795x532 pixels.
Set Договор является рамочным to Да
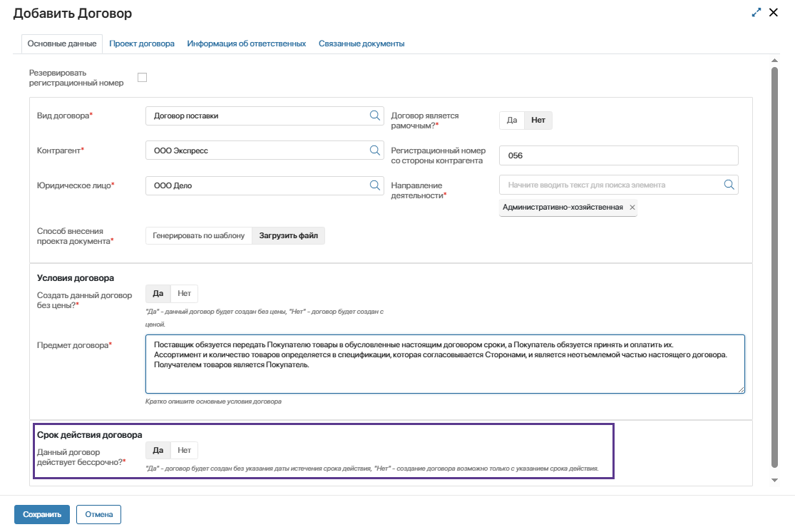[512, 121]
